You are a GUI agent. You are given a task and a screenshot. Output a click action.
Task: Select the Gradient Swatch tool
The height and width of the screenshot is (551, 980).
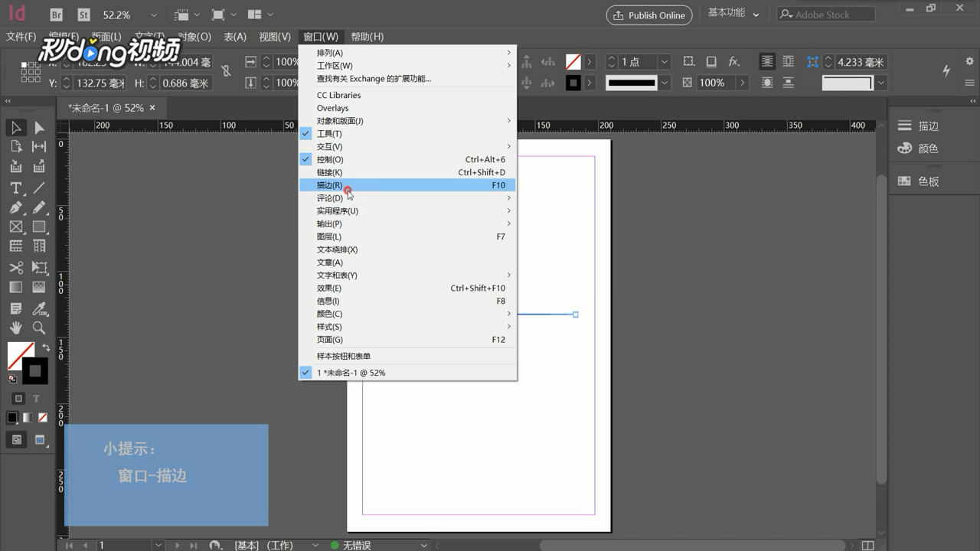point(15,288)
